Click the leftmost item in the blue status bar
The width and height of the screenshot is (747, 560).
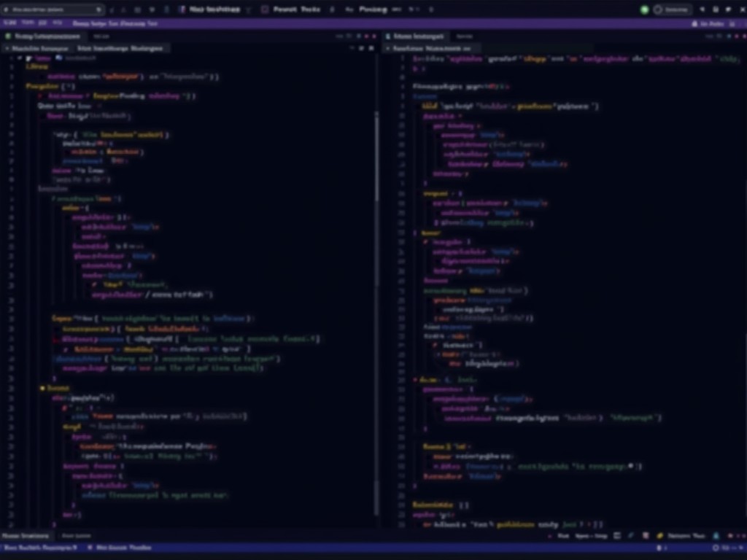[x=40, y=548]
